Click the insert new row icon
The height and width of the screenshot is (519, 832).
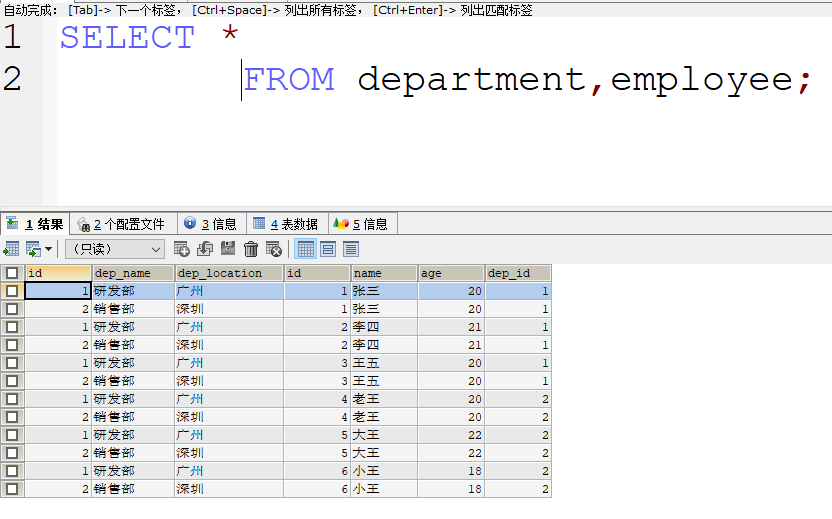pyautogui.click(x=181, y=249)
